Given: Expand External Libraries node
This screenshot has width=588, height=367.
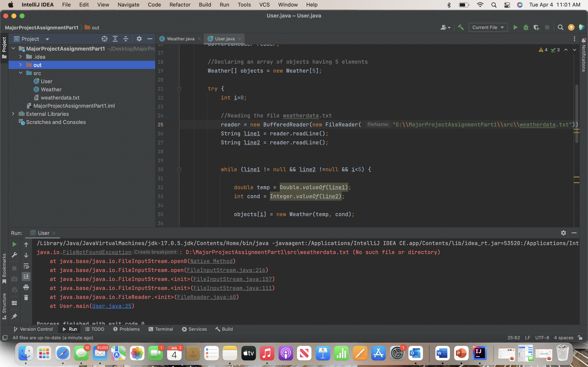Looking at the screenshot, I should coord(13,114).
